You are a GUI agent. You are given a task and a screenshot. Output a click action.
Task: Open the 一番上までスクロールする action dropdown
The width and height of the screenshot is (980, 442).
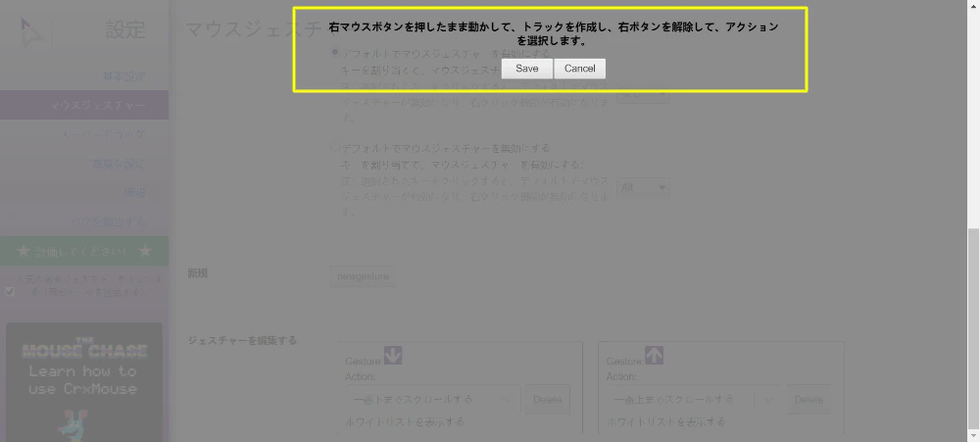pyautogui.click(x=695, y=400)
